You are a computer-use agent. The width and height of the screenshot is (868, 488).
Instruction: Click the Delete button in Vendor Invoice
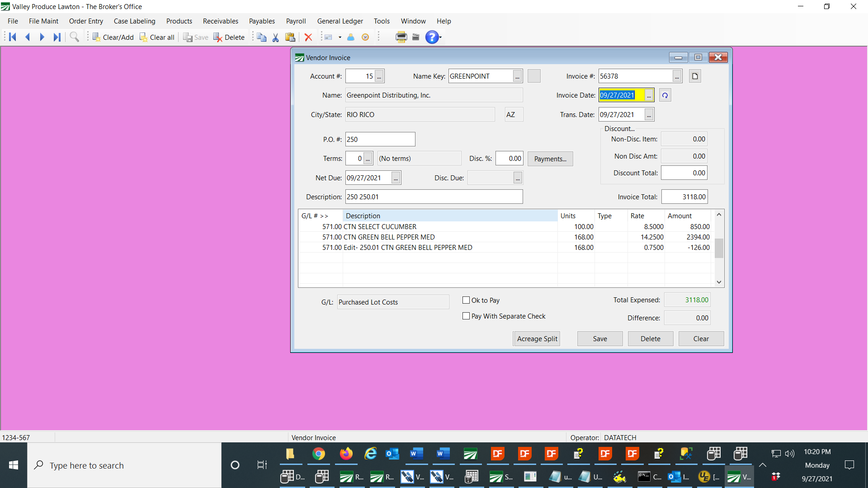click(x=651, y=339)
